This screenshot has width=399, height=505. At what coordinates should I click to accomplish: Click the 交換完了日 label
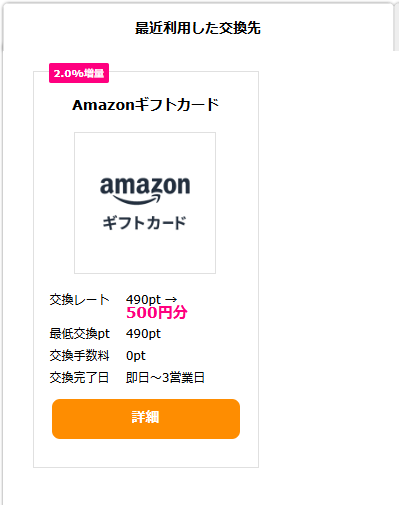pyautogui.click(x=79, y=378)
